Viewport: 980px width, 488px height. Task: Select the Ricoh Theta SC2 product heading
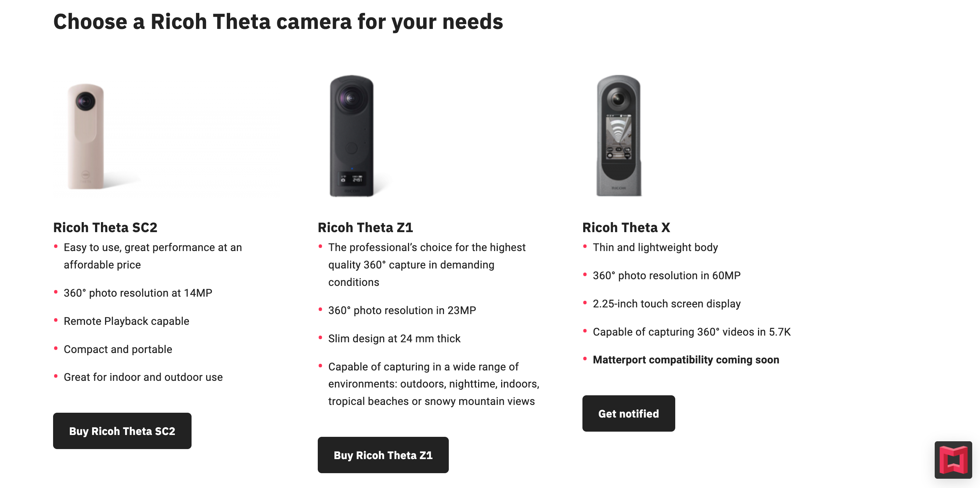click(x=105, y=227)
